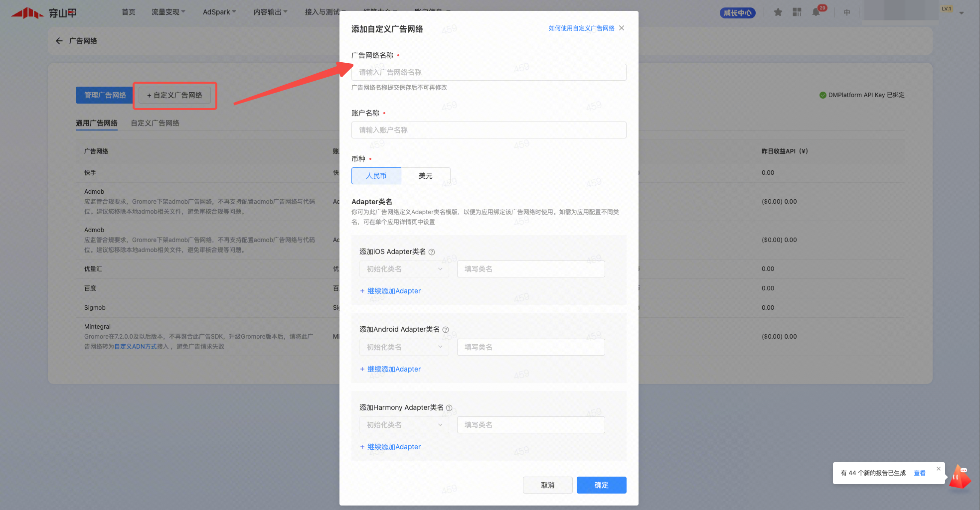Viewport: 980px width, 510px height.
Task: Click the 确定 button to confirm
Action: tap(601, 485)
